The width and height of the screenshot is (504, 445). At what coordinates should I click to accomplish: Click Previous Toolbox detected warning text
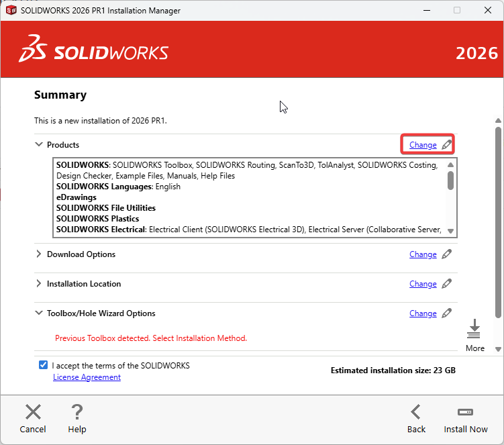click(151, 338)
